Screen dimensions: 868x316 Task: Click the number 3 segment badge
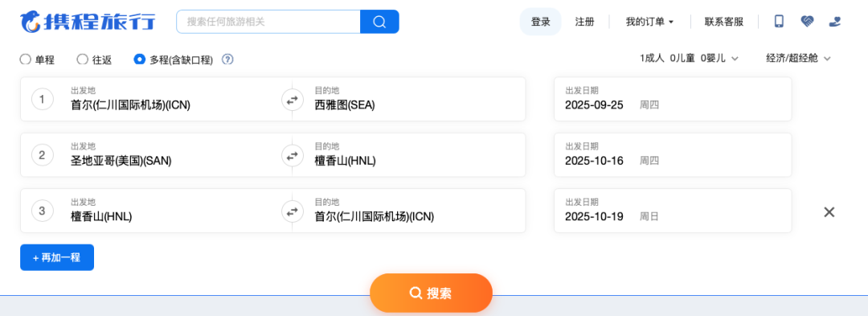pos(42,211)
